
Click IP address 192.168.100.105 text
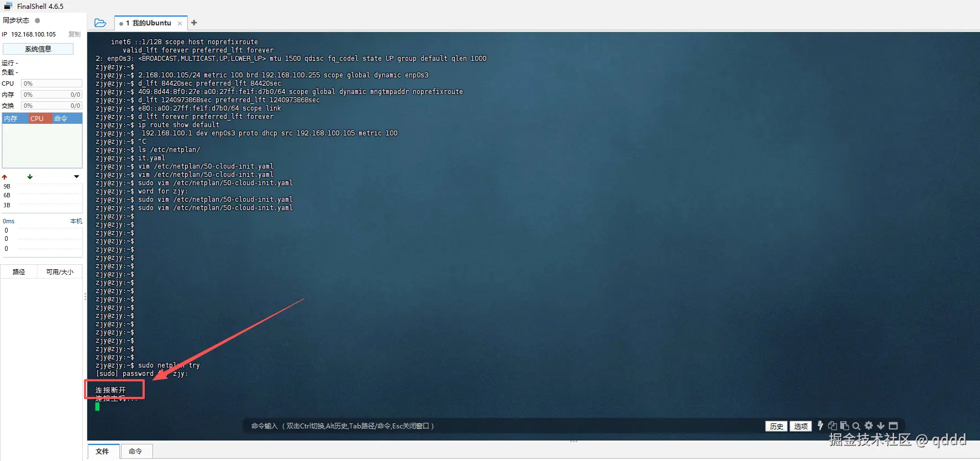click(34, 34)
